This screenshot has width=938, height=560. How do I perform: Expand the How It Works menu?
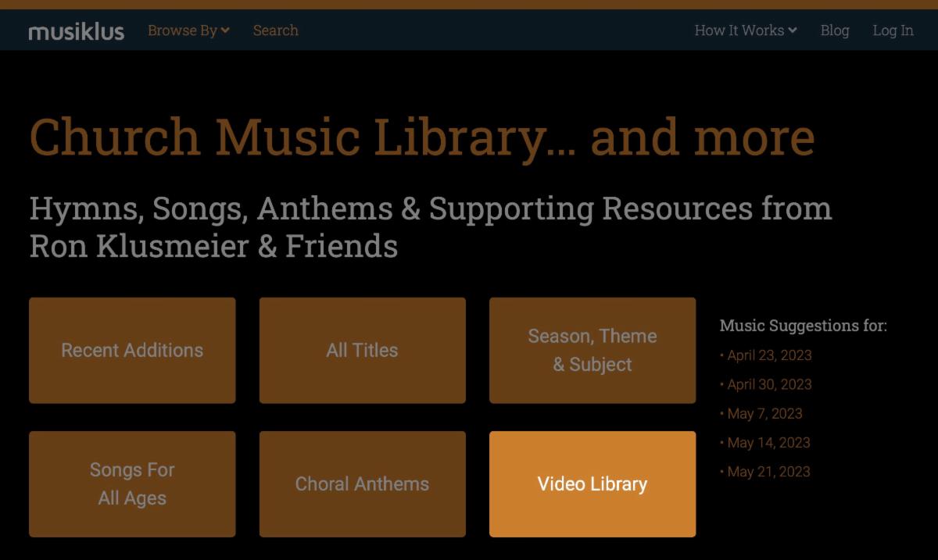739,30
